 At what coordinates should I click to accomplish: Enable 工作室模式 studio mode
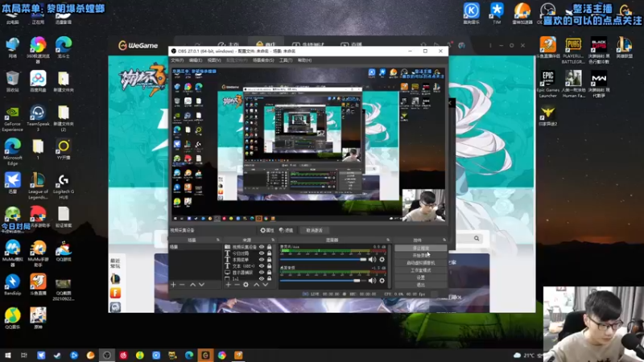420,270
